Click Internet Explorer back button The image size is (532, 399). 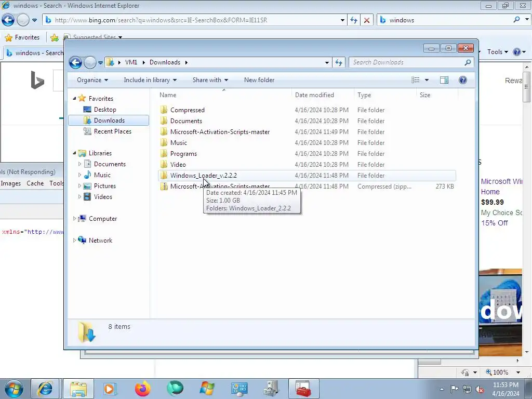pos(8,20)
